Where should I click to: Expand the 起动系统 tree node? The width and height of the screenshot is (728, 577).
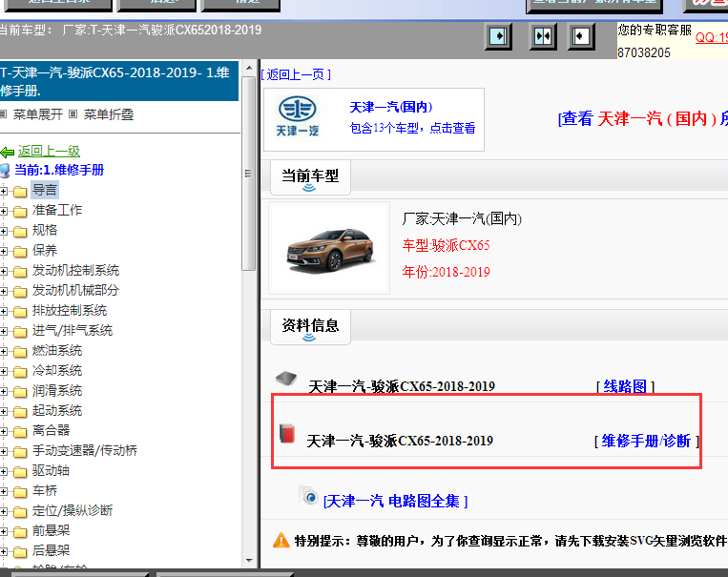click(x=4, y=411)
